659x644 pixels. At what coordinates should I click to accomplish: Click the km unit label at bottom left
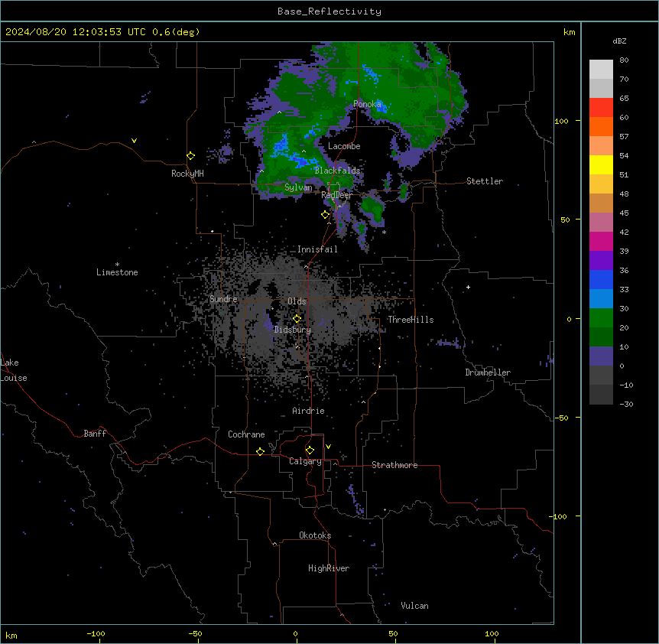[11, 636]
